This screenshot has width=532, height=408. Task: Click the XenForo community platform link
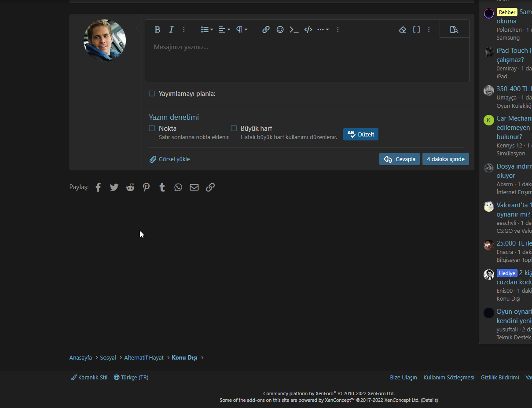pyautogui.click(x=329, y=393)
